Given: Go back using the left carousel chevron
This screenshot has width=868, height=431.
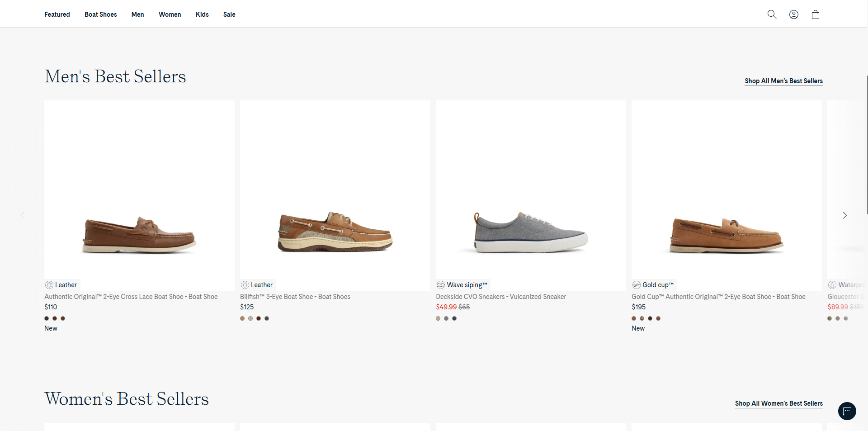Looking at the screenshot, I should 23,215.
